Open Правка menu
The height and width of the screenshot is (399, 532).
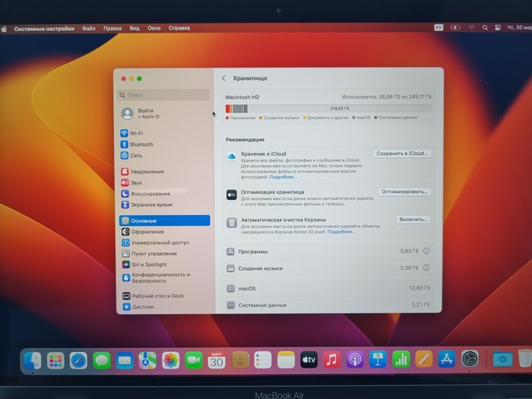click(x=112, y=29)
